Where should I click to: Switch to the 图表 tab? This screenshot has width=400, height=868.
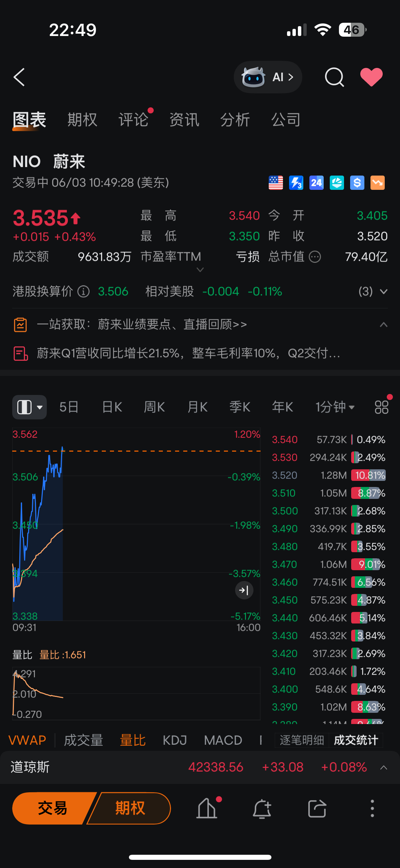[29, 120]
